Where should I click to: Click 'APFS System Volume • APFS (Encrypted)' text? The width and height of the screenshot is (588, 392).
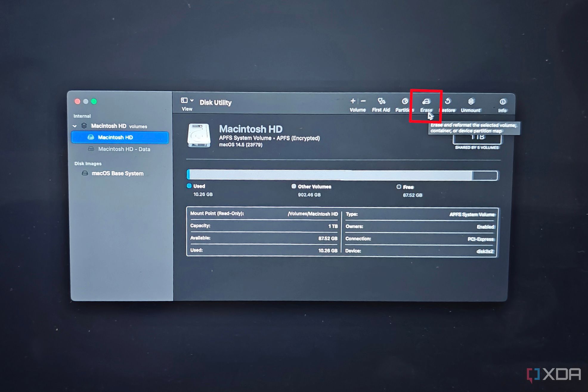[x=269, y=138]
